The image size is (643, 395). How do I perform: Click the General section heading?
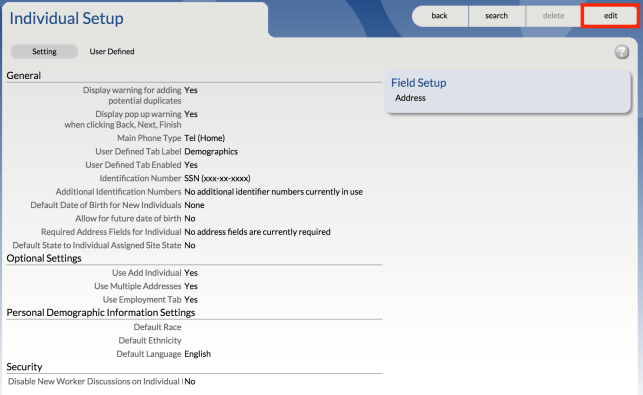[24, 75]
